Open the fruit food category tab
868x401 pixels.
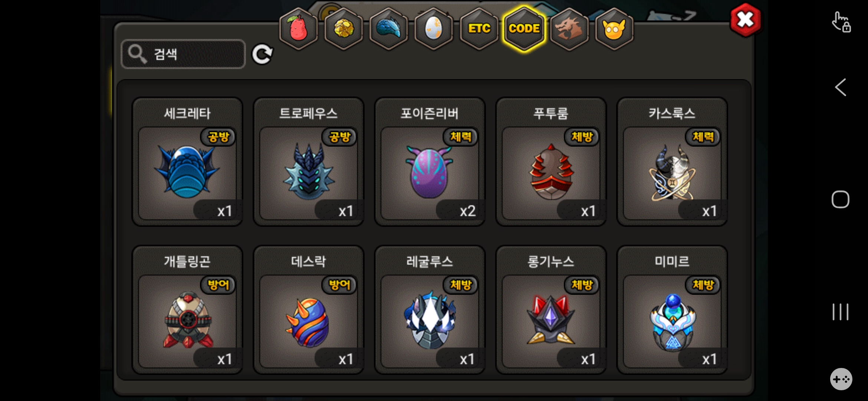299,29
